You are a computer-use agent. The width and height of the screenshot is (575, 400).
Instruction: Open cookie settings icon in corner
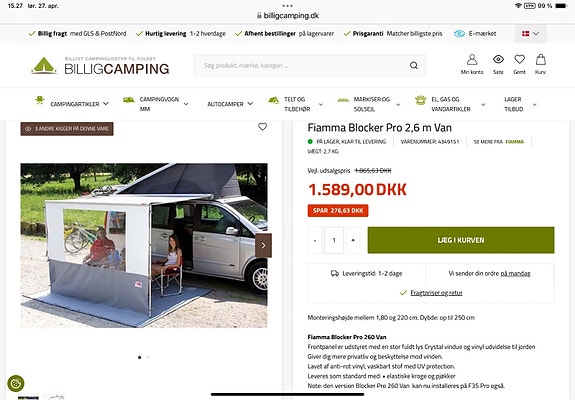(15, 384)
